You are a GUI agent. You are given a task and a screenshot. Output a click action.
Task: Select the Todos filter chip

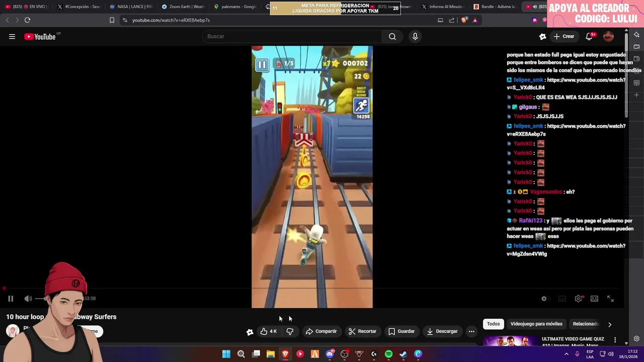(x=494, y=324)
